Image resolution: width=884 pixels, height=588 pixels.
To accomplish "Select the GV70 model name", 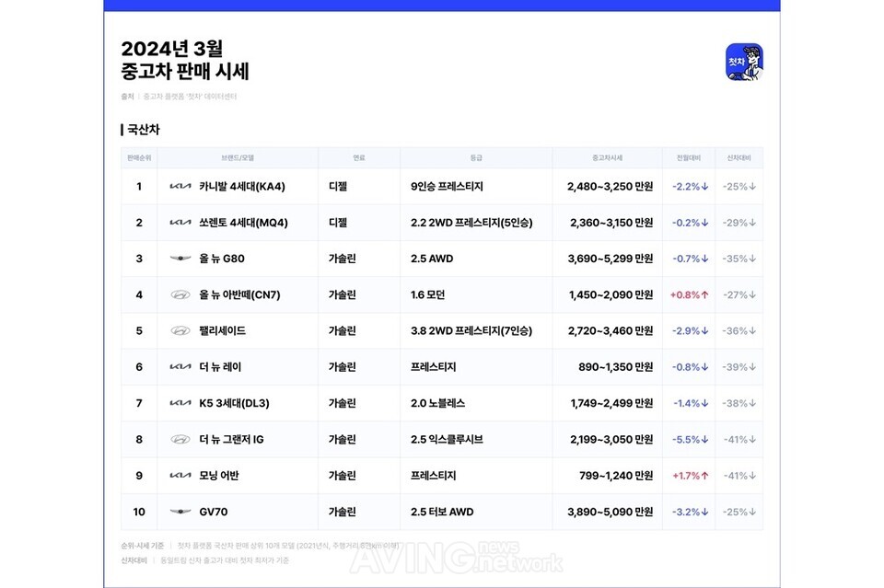I will pos(213,512).
